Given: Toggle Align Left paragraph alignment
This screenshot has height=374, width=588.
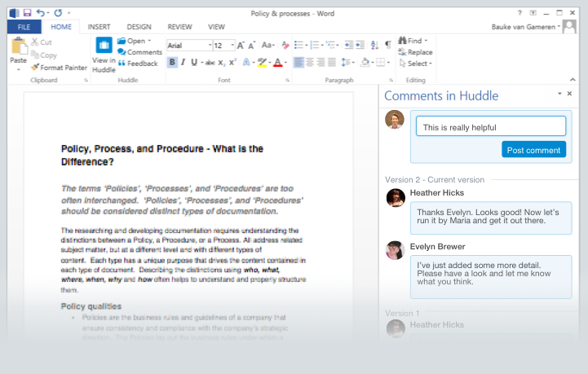Looking at the screenshot, I should point(298,62).
